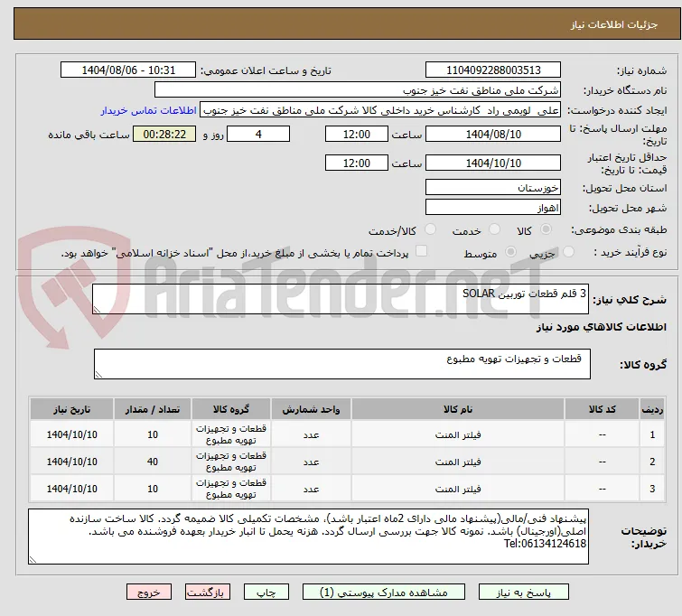Click the resize handle of general description box
The width and height of the screenshot is (682, 616).
97,309
